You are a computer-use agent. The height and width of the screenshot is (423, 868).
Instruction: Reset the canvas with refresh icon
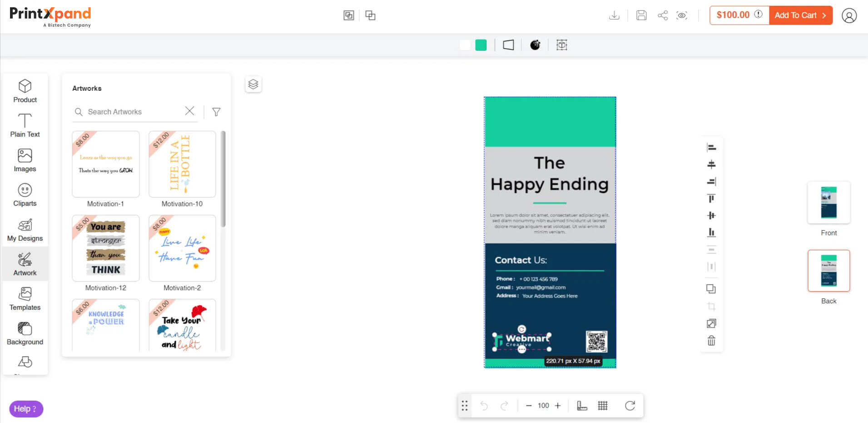630,406
